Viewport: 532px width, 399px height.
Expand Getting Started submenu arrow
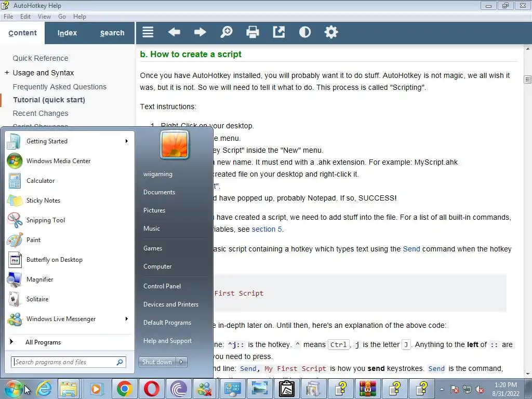[x=127, y=141]
